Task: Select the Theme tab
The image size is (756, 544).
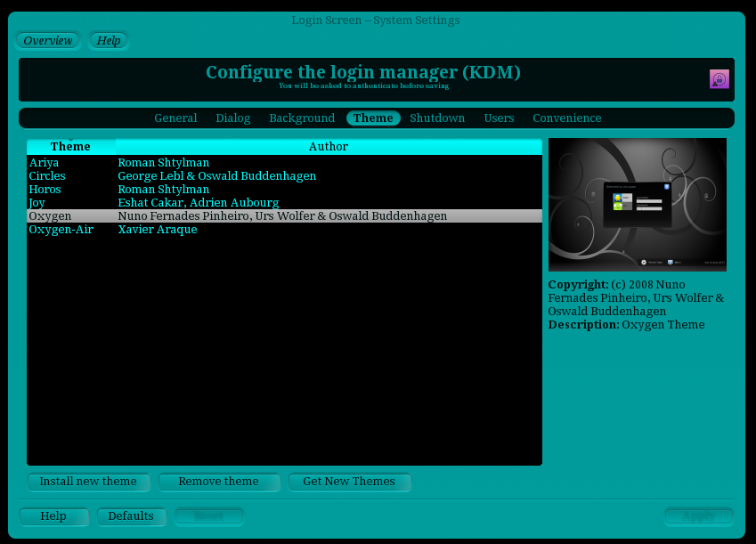Action: [373, 118]
